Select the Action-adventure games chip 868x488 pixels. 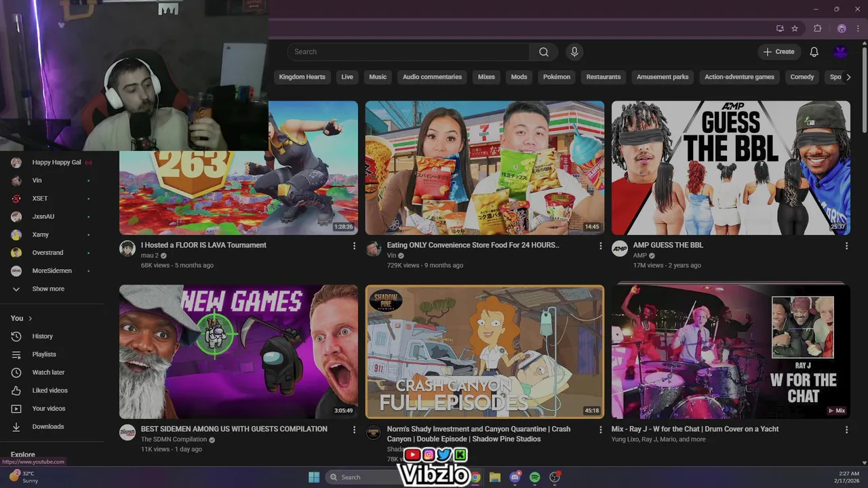(x=739, y=77)
